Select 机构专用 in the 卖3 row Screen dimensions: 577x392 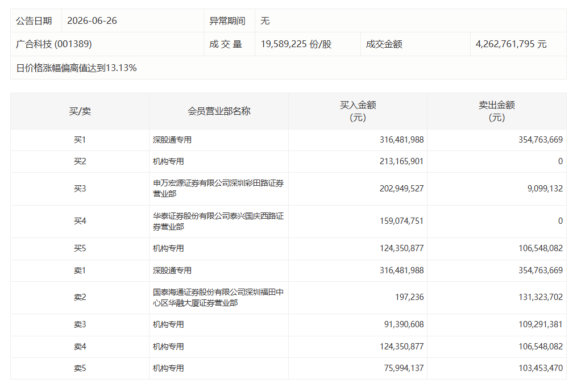(x=168, y=325)
